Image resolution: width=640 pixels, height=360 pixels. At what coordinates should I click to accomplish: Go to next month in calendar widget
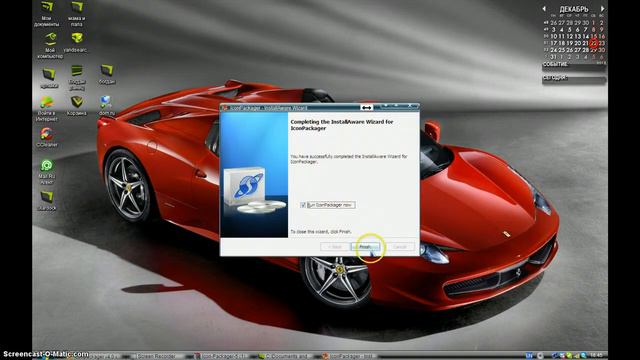[x=602, y=9]
